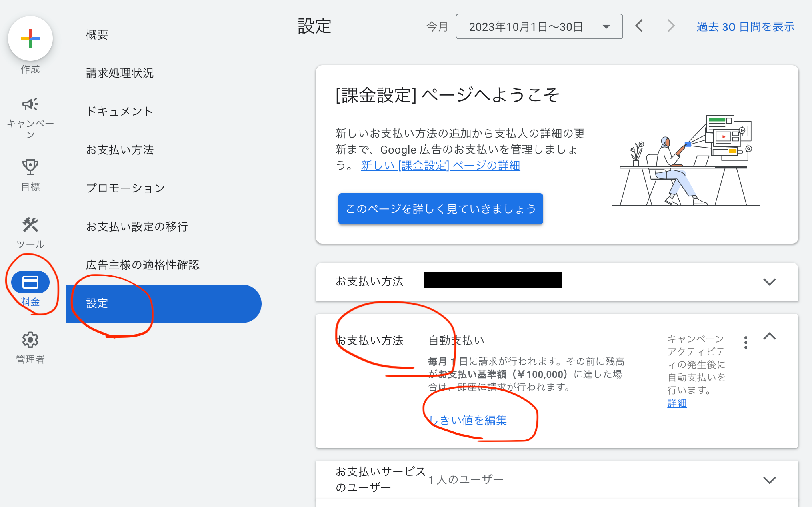This screenshot has width=812, height=507.
Task: Click 過去 30 日間を表示 link
Action: (x=745, y=27)
